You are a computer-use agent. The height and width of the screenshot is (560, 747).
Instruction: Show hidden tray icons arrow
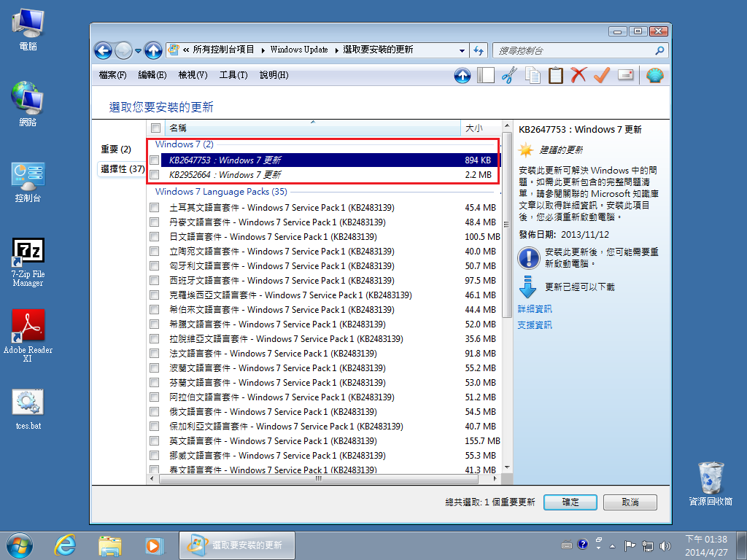[612, 546]
